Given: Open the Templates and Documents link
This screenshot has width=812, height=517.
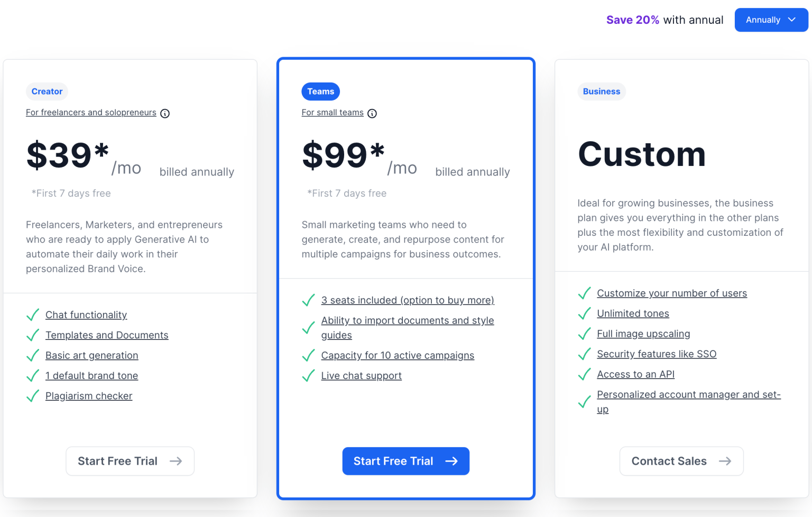Looking at the screenshot, I should pyautogui.click(x=107, y=335).
